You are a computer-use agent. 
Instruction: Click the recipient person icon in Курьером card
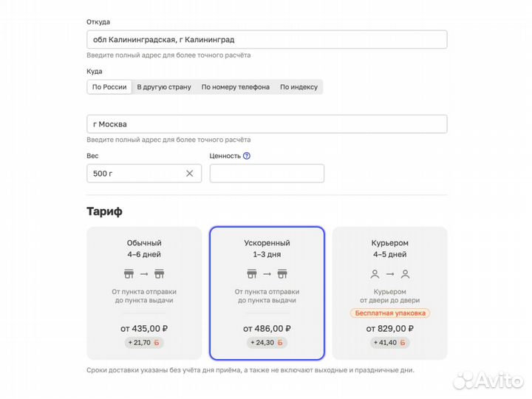pos(405,274)
